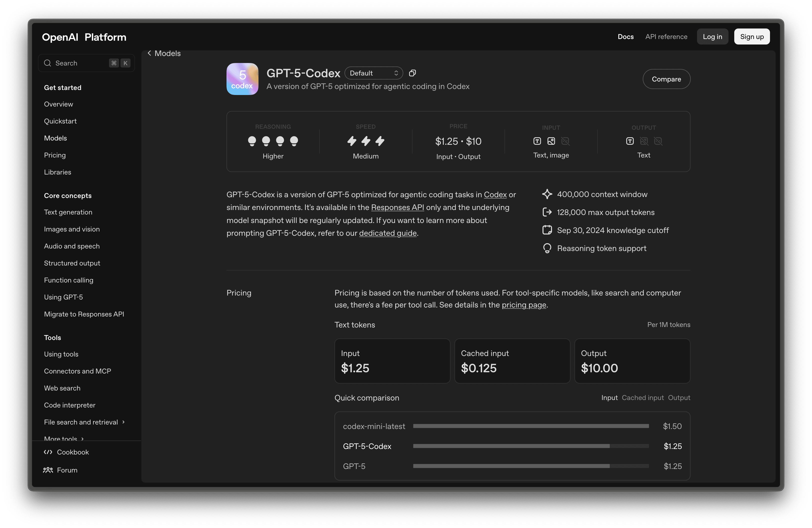Image resolution: width=812 pixels, height=528 pixels.
Task: Open Quickstart in sidebar
Action: (60, 121)
